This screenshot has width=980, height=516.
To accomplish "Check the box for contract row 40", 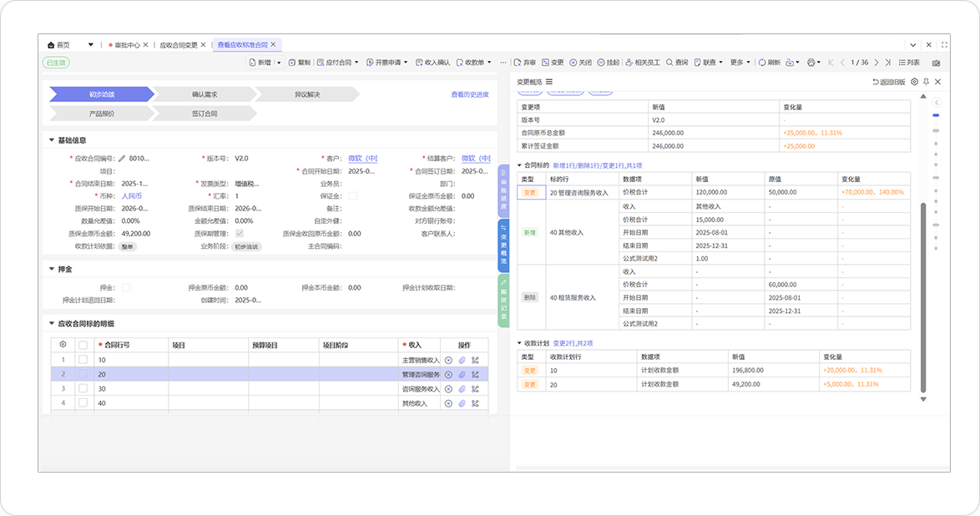I will click(x=83, y=403).
